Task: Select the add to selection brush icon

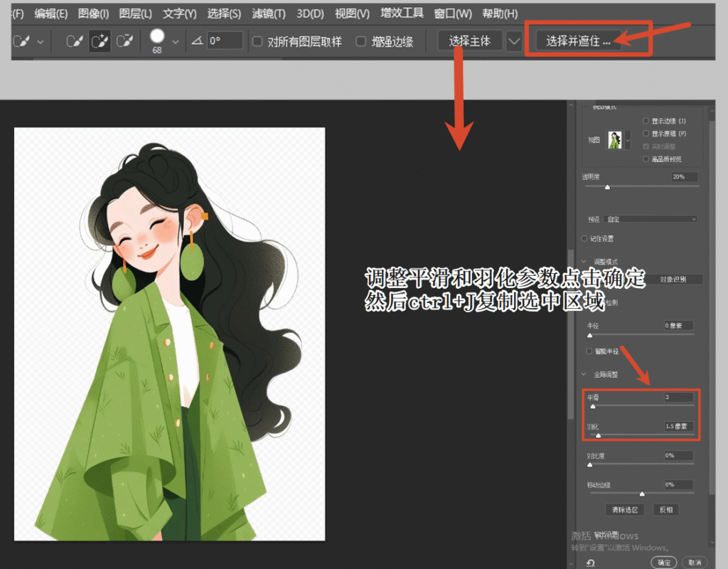Action: click(x=100, y=39)
